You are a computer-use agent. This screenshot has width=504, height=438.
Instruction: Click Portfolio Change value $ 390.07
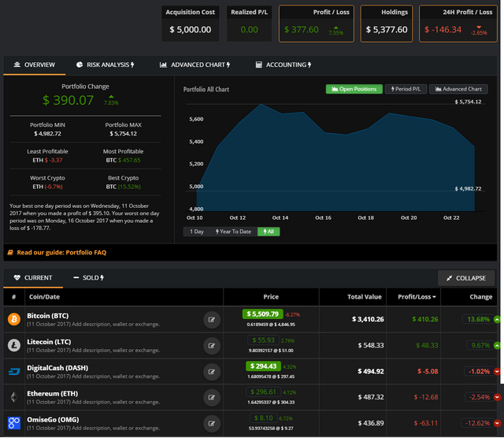(x=69, y=100)
